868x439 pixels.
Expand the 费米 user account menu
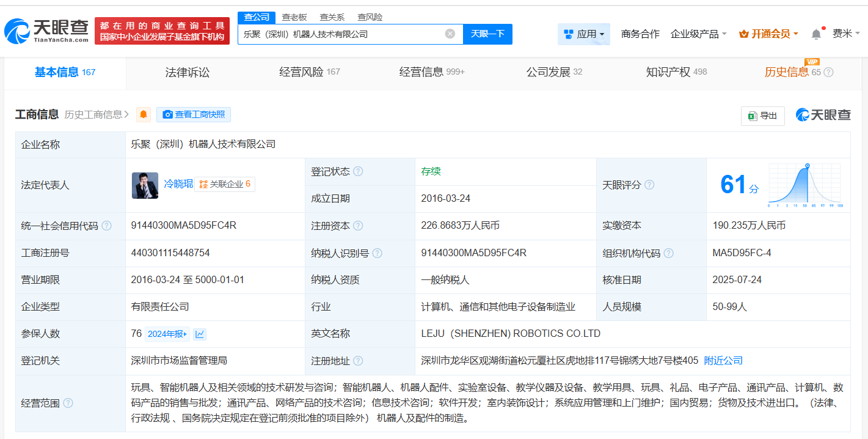846,34
